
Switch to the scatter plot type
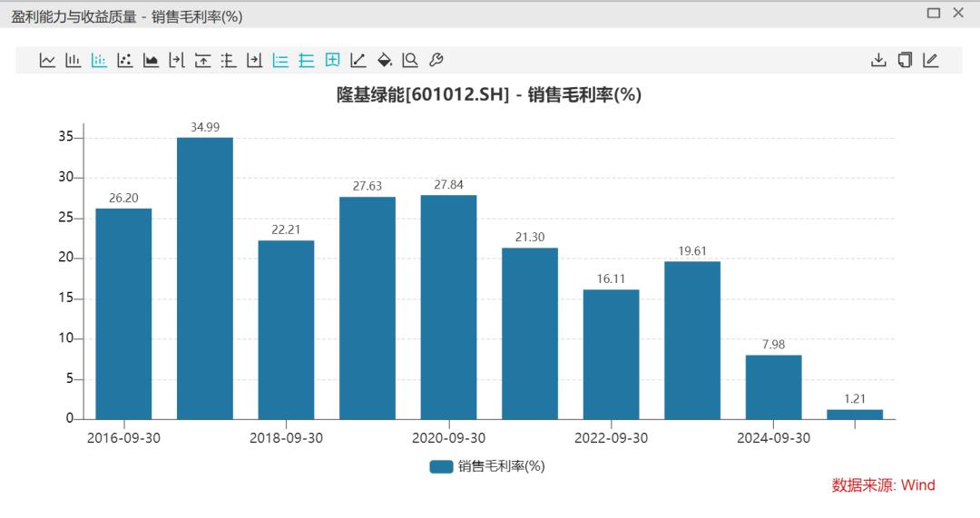[x=125, y=60]
